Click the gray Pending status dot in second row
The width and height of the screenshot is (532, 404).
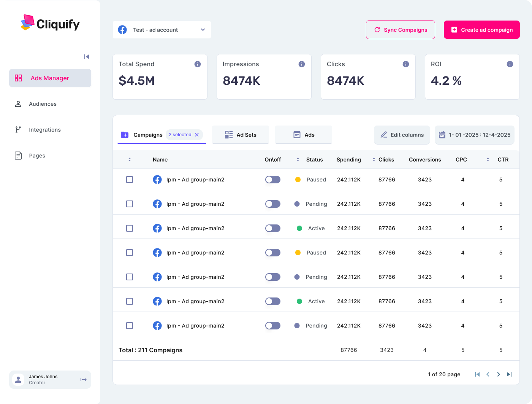click(297, 204)
